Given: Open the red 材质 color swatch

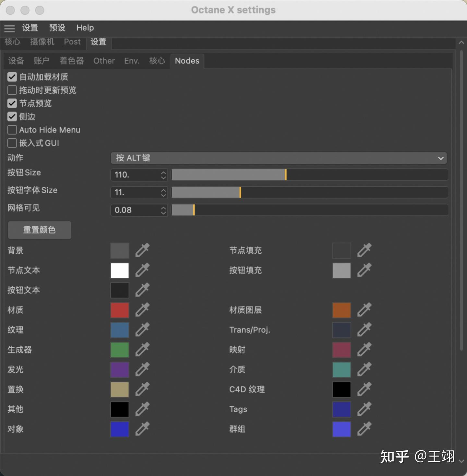Looking at the screenshot, I should (x=120, y=310).
